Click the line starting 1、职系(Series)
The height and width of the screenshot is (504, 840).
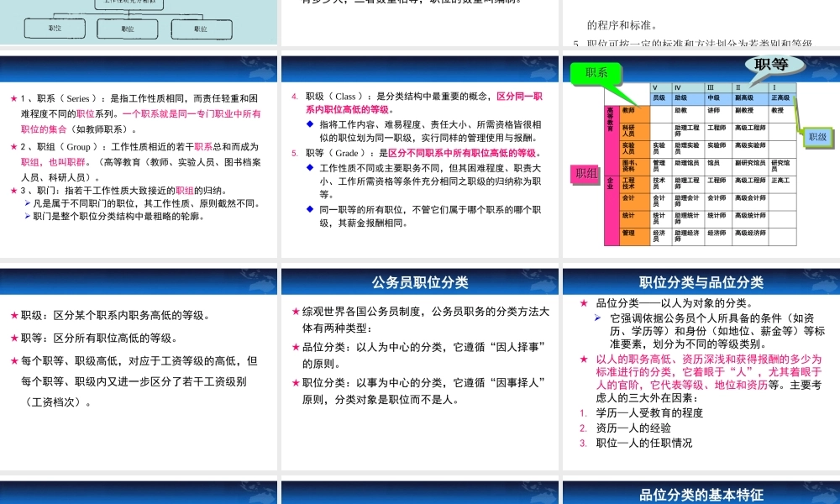pos(139,98)
